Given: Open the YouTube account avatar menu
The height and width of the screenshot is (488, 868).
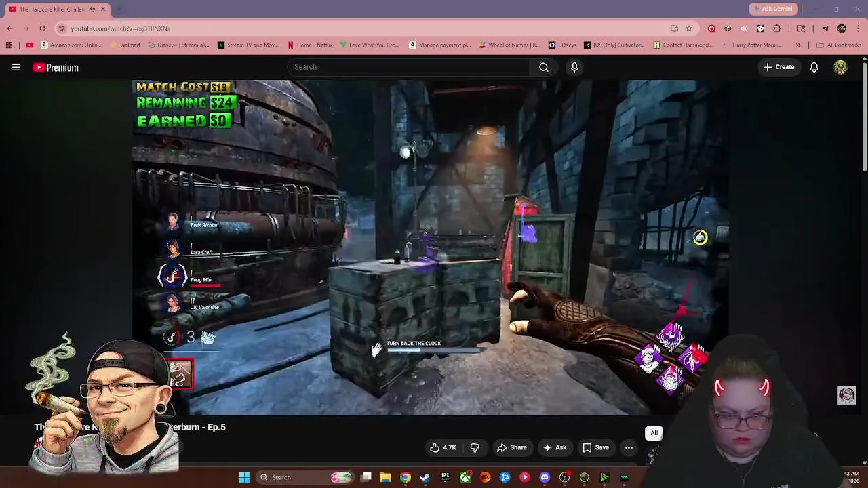Looking at the screenshot, I should click(840, 67).
